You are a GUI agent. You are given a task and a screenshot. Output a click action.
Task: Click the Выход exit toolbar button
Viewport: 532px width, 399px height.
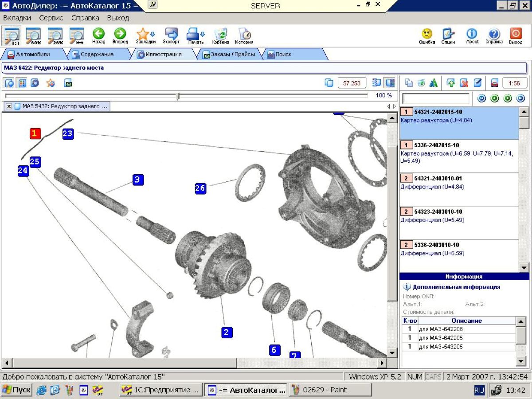(516, 36)
